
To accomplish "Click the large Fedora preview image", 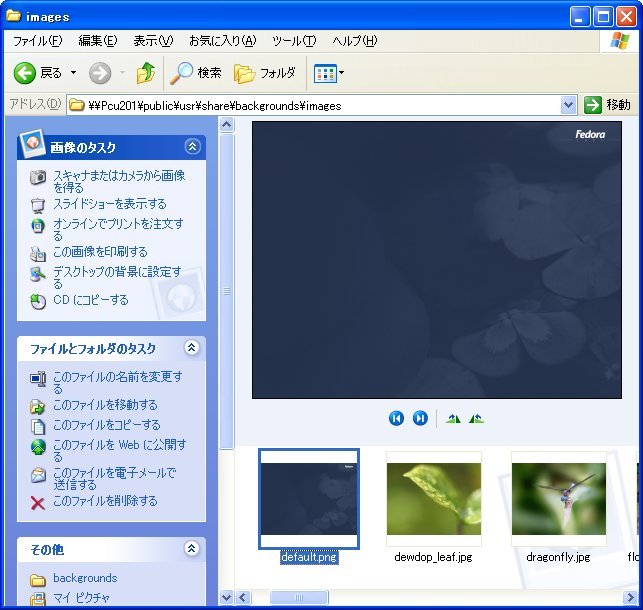I will pos(437,259).
